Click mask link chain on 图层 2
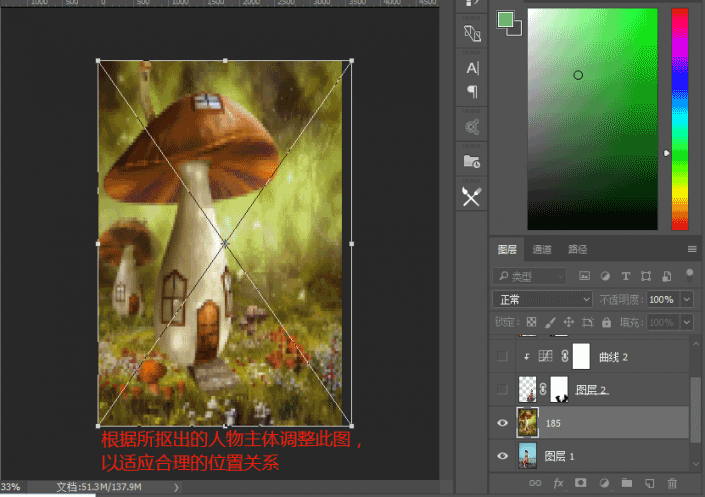 pyautogui.click(x=543, y=389)
